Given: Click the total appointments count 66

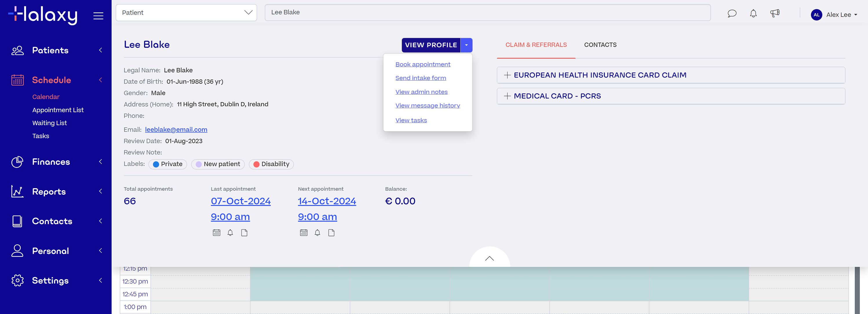Looking at the screenshot, I should (130, 201).
